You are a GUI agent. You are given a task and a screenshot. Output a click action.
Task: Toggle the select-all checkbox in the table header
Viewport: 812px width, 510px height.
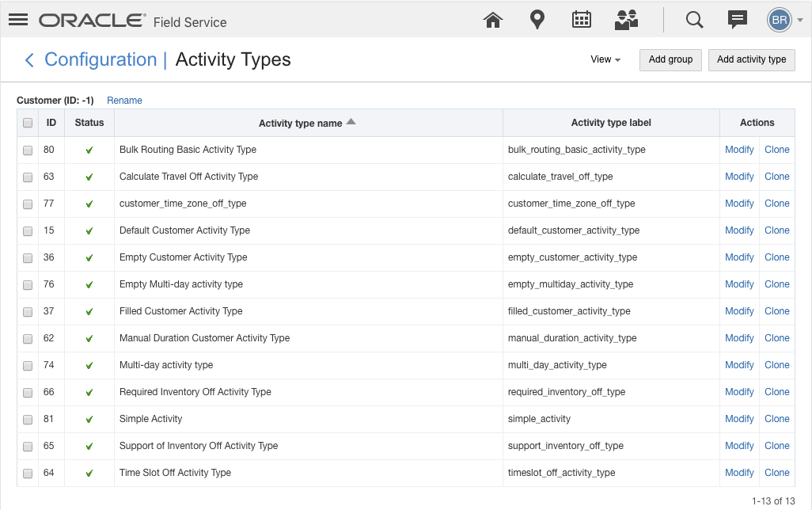(28, 123)
